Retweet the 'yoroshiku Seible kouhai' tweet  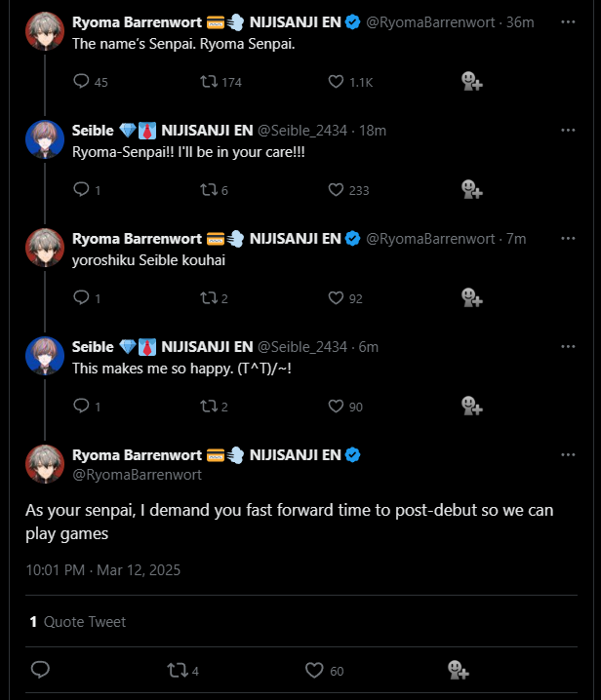[x=206, y=297]
